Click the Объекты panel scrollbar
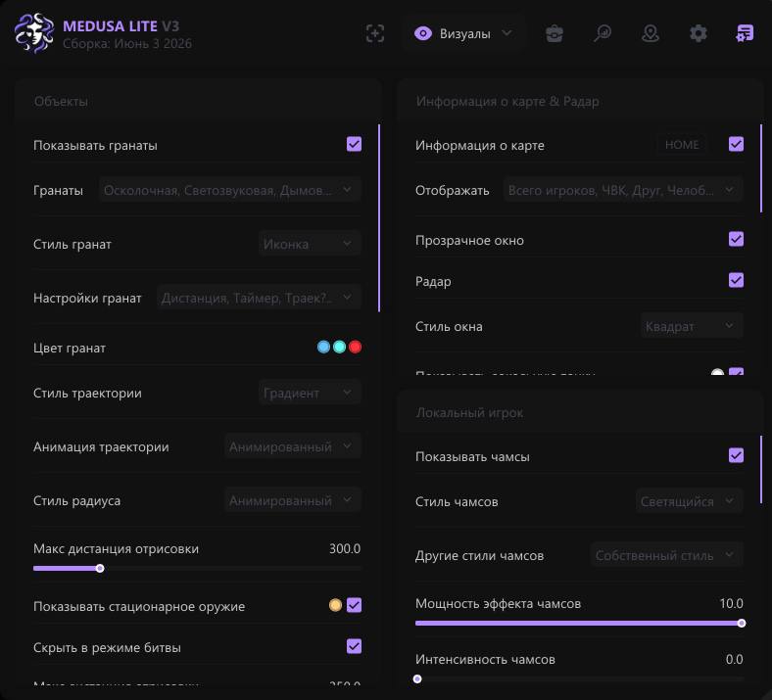Screen dimensions: 772x700 point(378,218)
